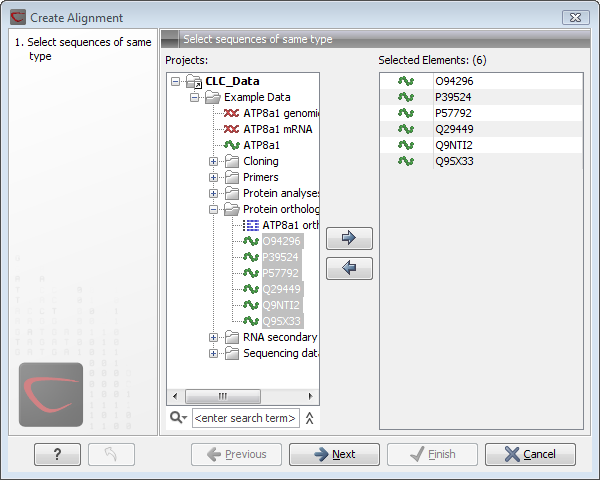Click step 1 Select sequences of same type
Viewport: 600px width, 480px height.
tap(83, 49)
